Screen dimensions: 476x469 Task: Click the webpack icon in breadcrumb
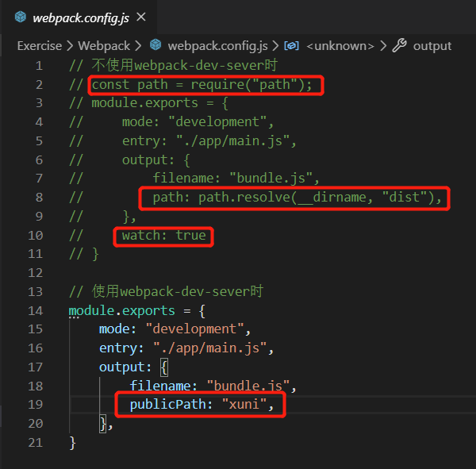click(x=155, y=45)
